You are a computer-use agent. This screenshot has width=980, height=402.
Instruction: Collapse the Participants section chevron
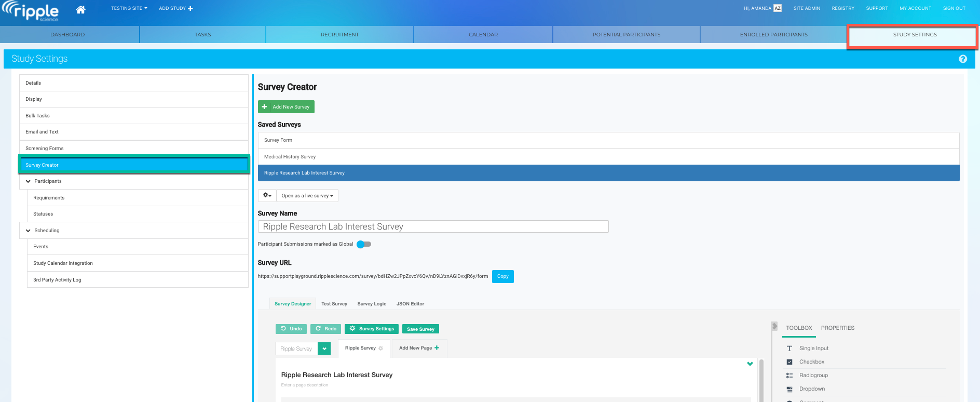[28, 181]
